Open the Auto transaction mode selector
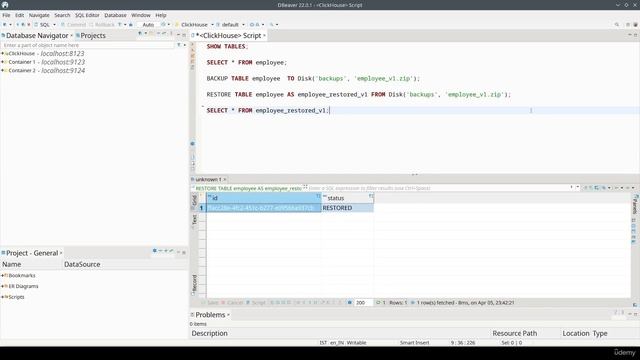This screenshot has width=640, height=360. (x=148, y=24)
